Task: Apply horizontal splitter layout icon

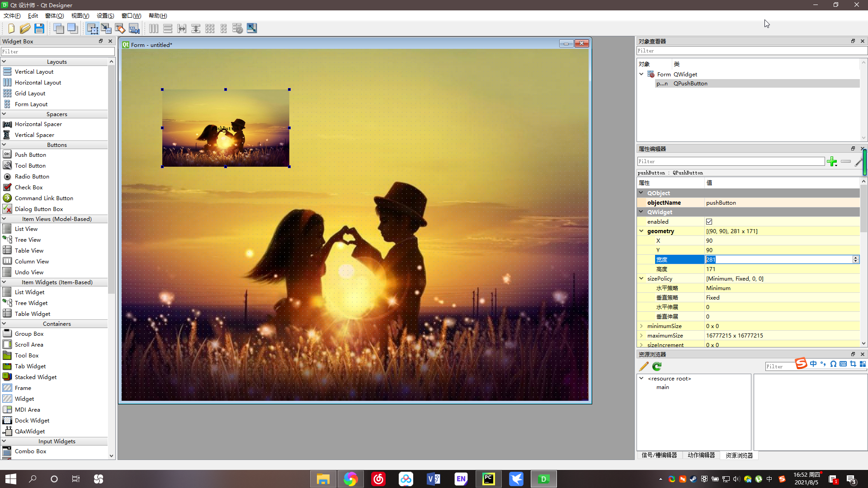Action: tap(182, 28)
